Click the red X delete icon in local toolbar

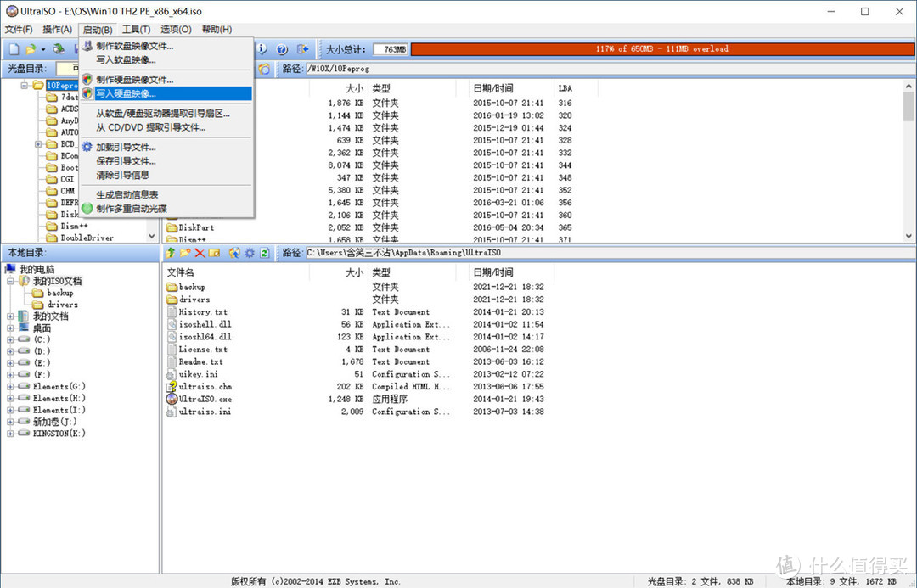[200, 253]
